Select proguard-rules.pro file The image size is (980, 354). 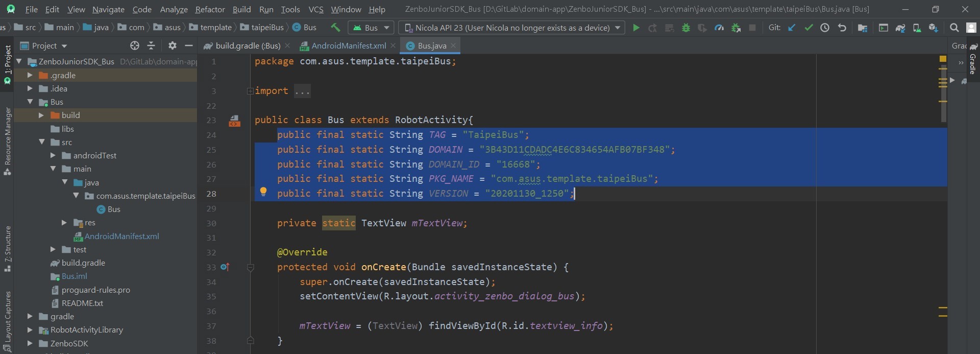click(91, 290)
